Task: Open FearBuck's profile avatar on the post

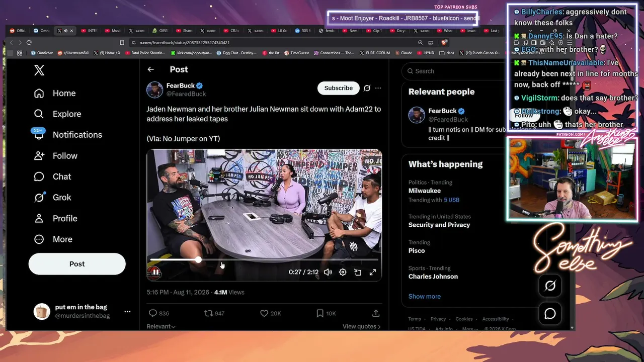Action: point(155,89)
